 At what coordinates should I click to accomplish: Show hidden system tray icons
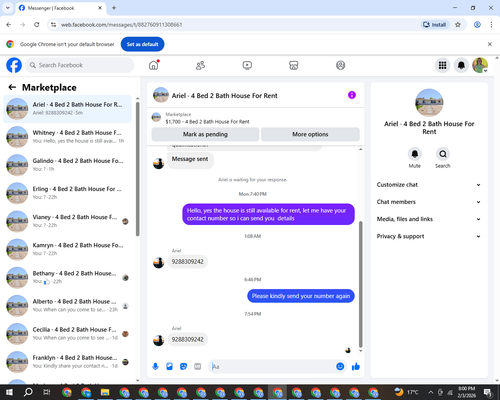431,392
